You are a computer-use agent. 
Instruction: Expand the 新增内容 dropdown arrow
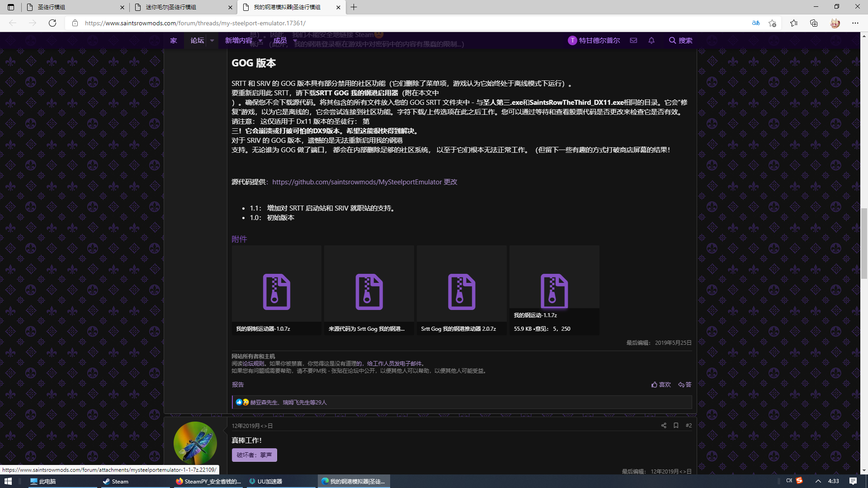(260, 41)
